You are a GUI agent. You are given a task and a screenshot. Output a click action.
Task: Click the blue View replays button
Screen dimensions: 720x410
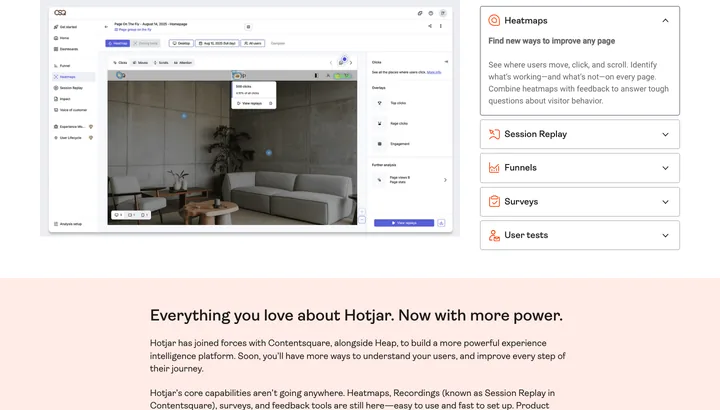(x=404, y=223)
